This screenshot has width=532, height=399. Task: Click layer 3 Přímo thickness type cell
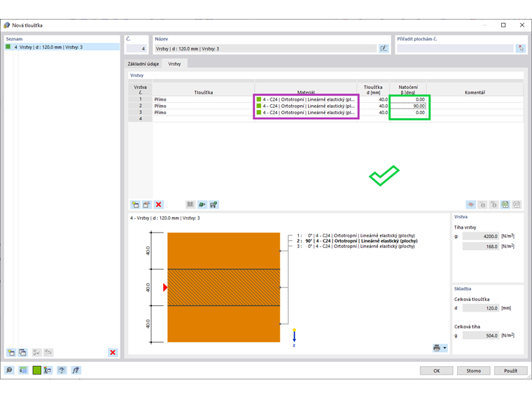pyautogui.click(x=203, y=112)
